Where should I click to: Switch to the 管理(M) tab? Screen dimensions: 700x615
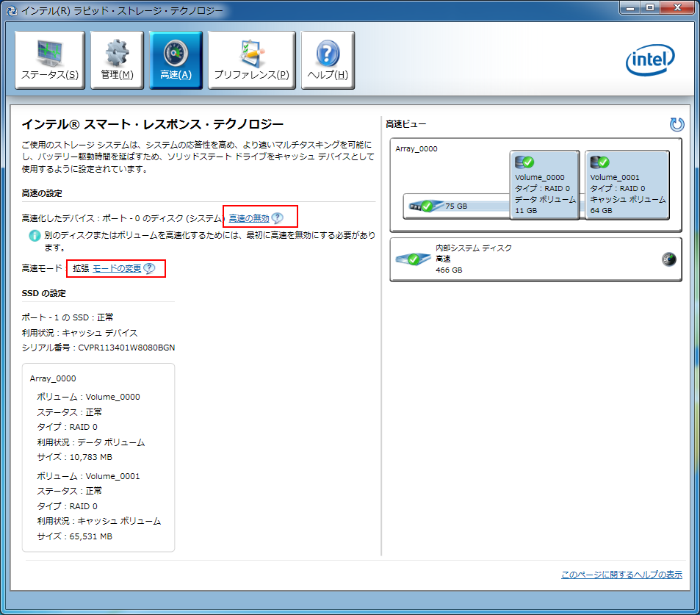click(117, 60)
